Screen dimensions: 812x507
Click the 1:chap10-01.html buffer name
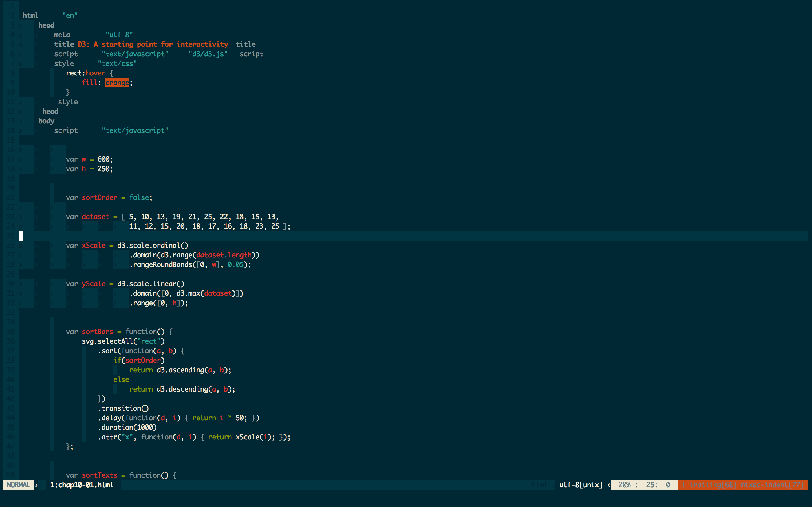(81, 485)
